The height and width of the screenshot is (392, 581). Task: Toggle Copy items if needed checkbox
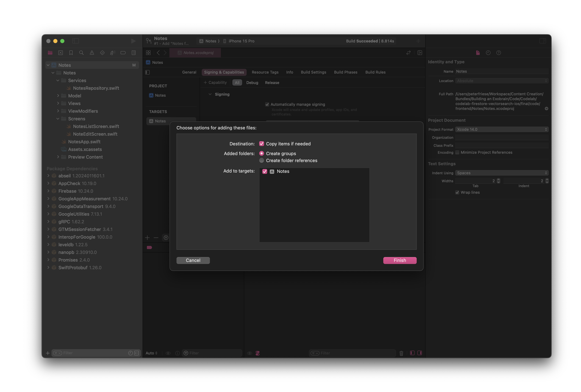tap(261, 143)
